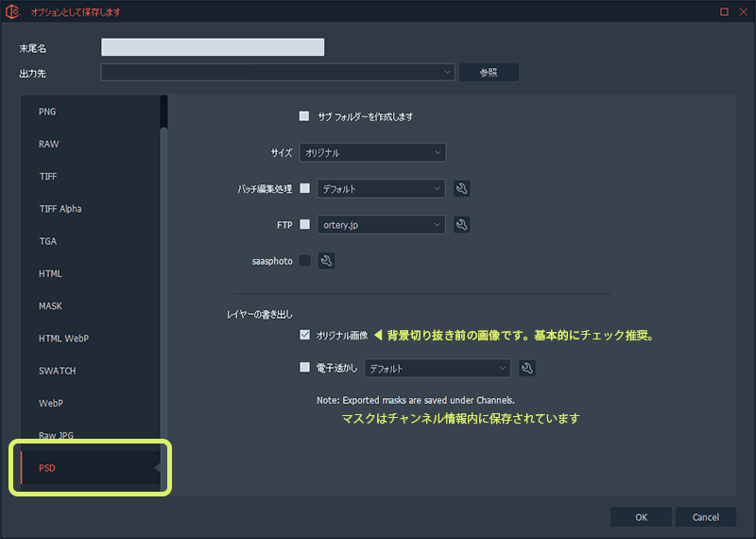The image size is (756, 539).
Task: Open FTP wrench settings icon
Action: [x=461, y=224]
